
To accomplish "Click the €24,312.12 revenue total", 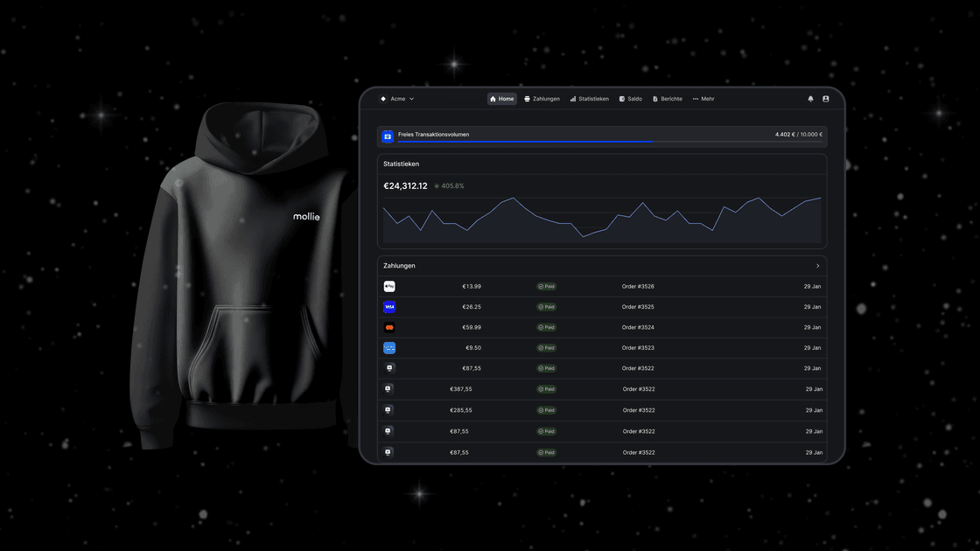I will pos(405,185).
